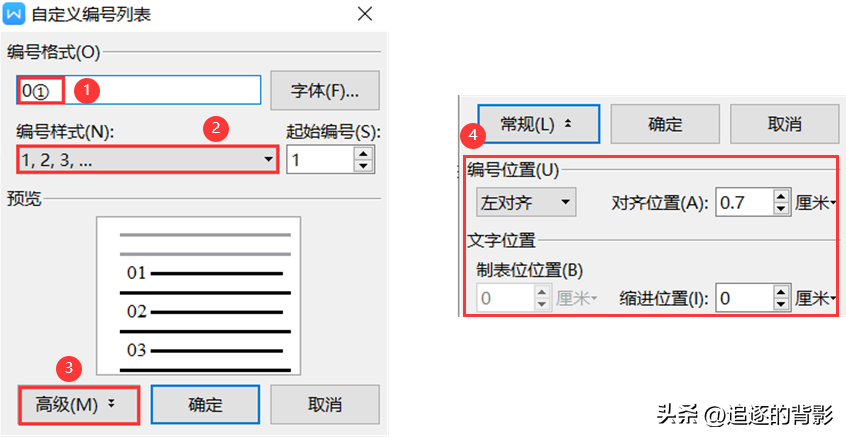This screenshot has height=438, width=846.
Task: Decrease the 缩进位置 value
Action: point(781,304)
